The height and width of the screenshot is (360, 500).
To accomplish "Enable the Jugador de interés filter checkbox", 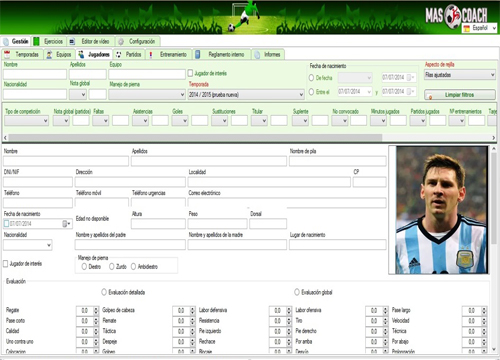I will [190, 73].
